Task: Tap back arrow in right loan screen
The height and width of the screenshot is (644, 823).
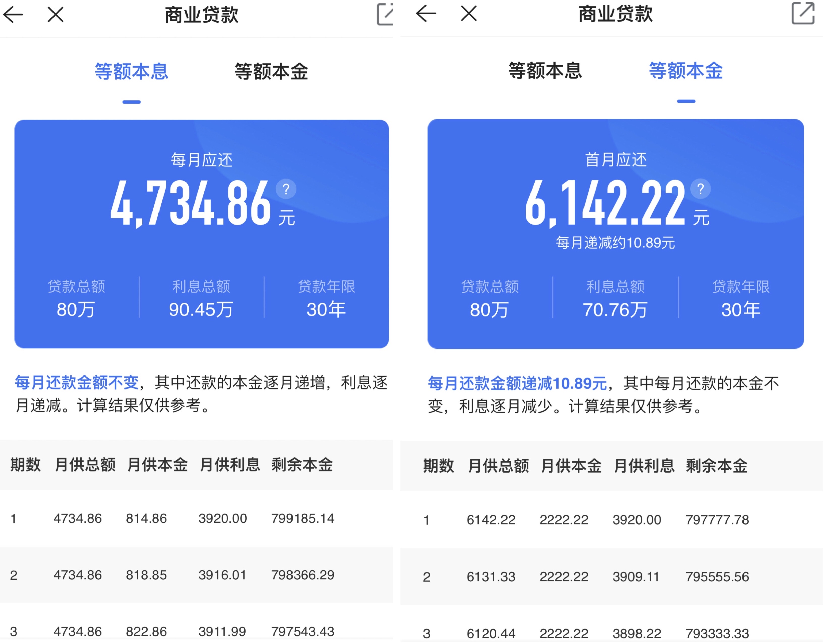Action: pyautogui.click(x=426, y=14)
